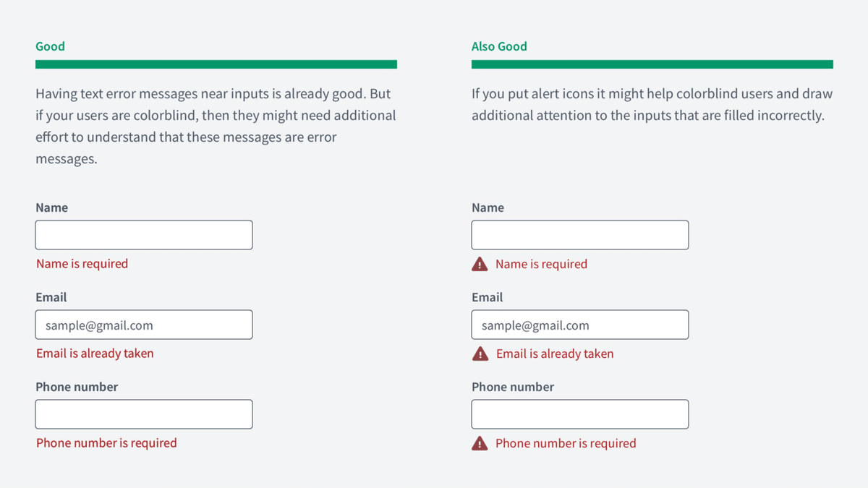Click the "Also Good" heading label
Screen dimensions: 868x488
(x=499, y=46)
